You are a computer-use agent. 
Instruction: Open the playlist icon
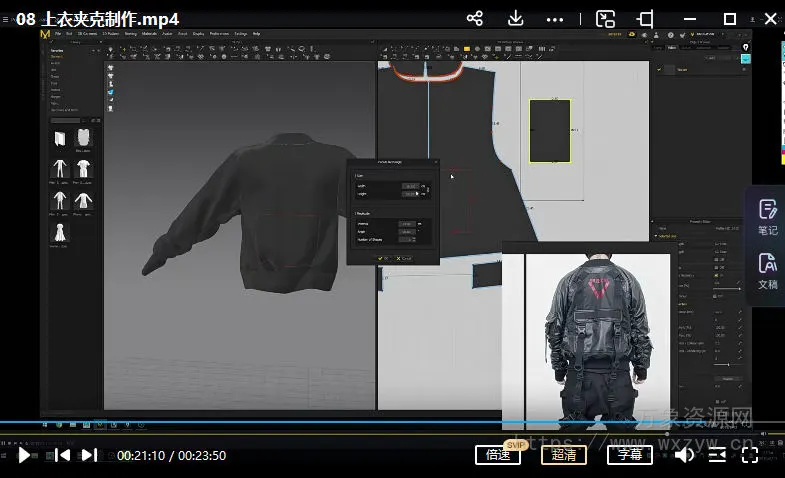(717, 455)
